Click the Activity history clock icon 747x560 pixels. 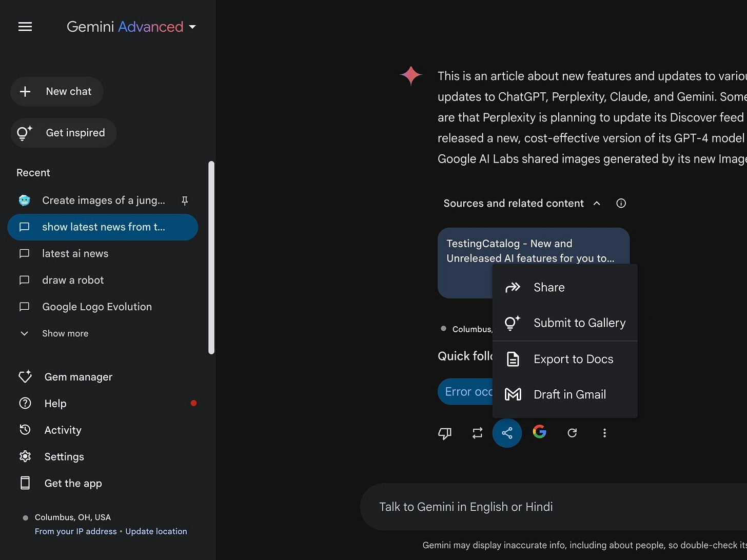(x=25, y=430)
